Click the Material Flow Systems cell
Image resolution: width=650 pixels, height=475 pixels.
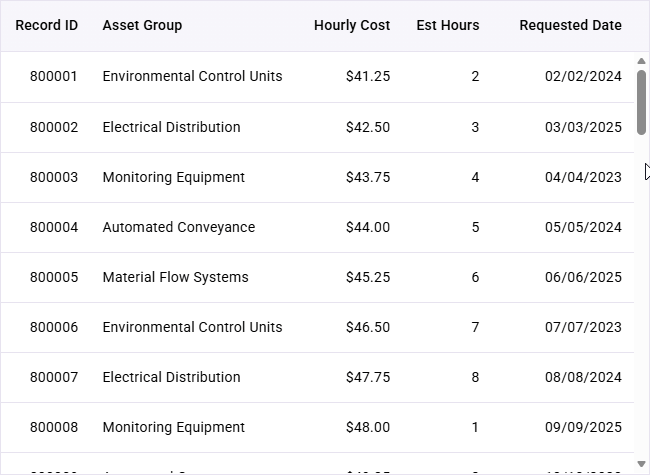(x=175, y=277)
